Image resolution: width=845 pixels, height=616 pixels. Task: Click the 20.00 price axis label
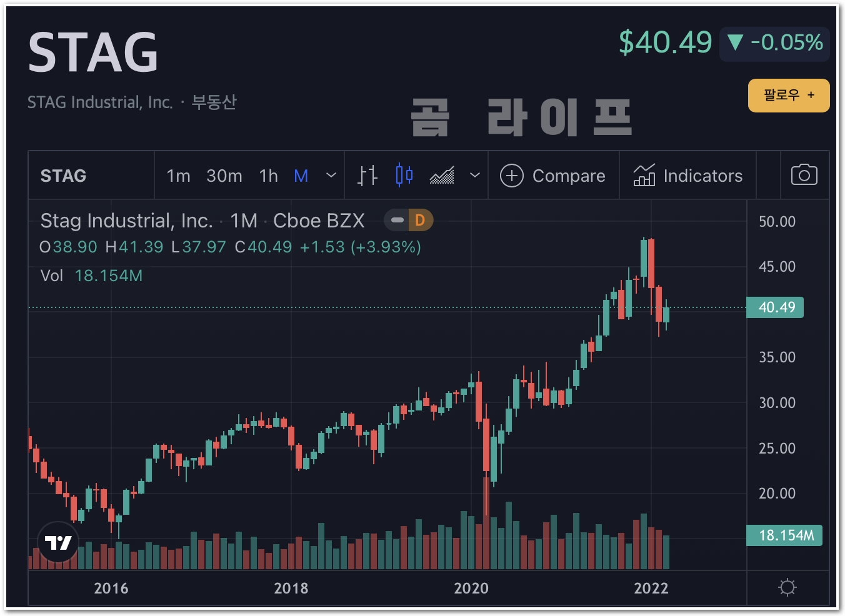[777, 494]
